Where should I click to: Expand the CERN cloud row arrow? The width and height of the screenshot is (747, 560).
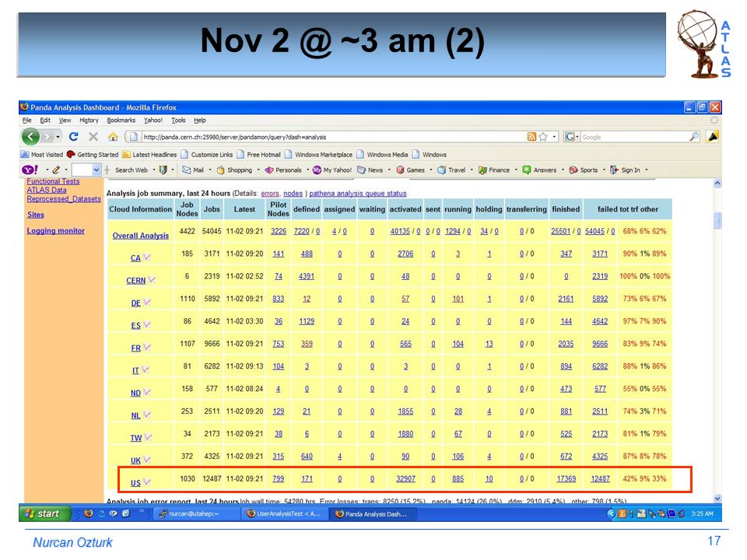coord(152,279)
